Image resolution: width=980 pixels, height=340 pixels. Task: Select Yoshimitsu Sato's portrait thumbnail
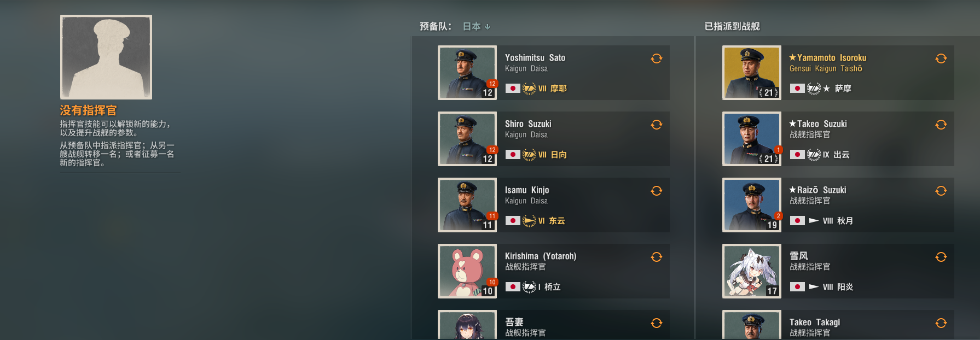point(467,73)
